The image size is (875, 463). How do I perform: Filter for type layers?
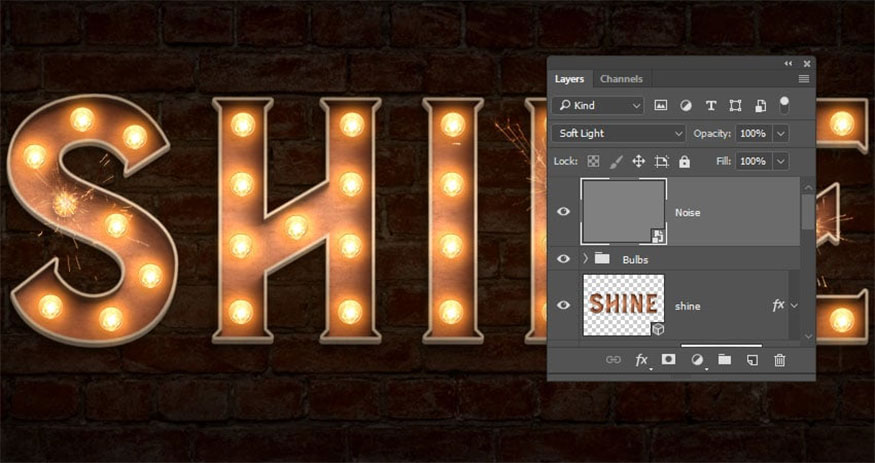pyautogui.click(x=711, y=105)
